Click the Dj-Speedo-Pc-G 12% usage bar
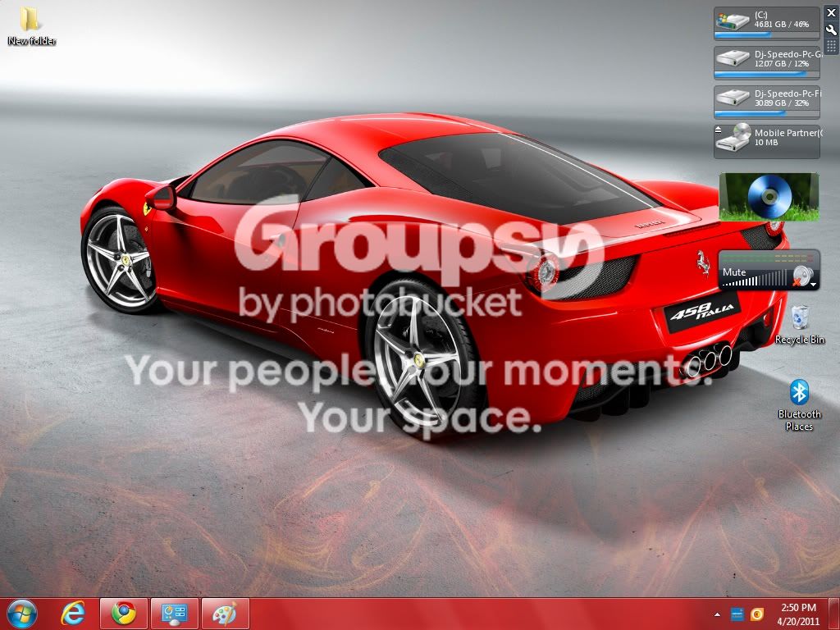 767,75
